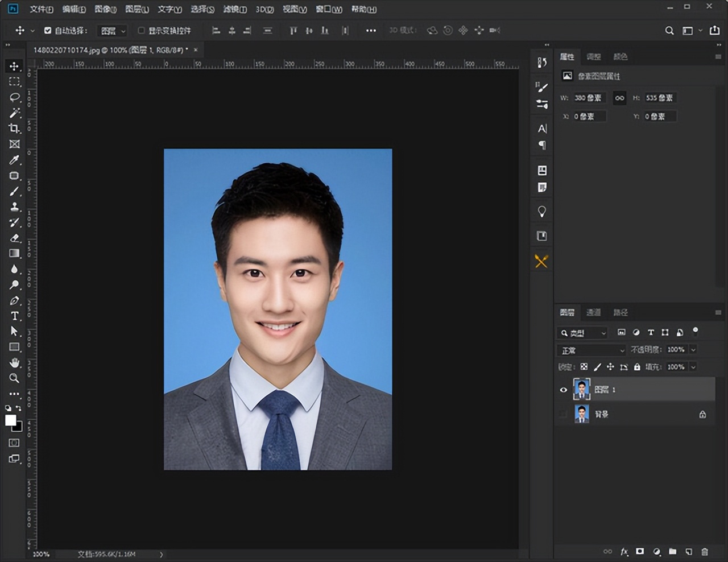Click the W width input field
The image size is (728, 562).
pos(589,98)
